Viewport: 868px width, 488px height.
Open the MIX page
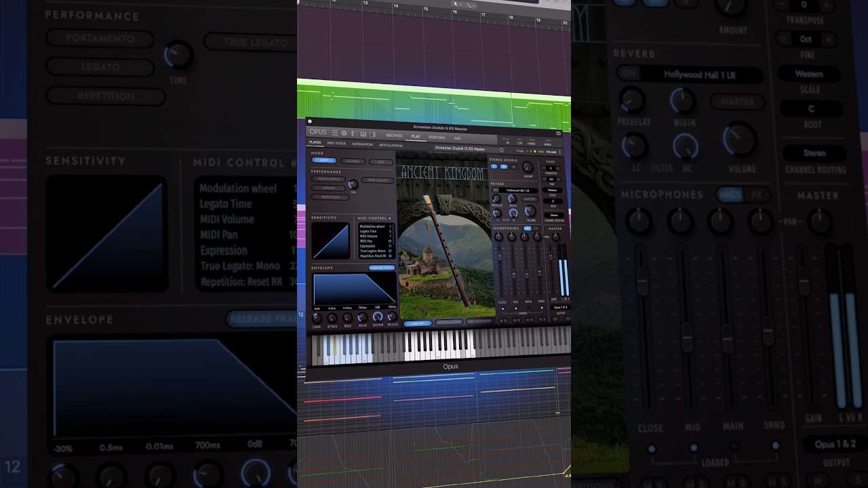[x=458, y=138]
